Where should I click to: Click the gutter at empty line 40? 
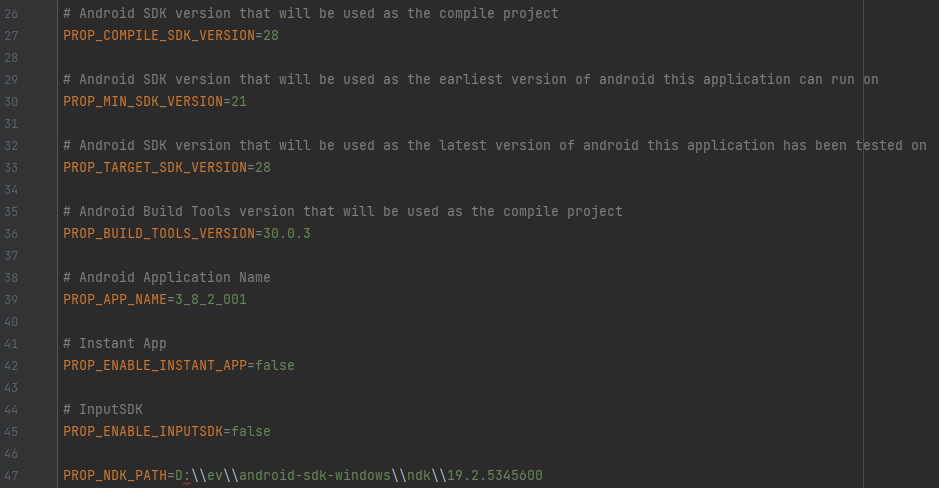[12, 321]
